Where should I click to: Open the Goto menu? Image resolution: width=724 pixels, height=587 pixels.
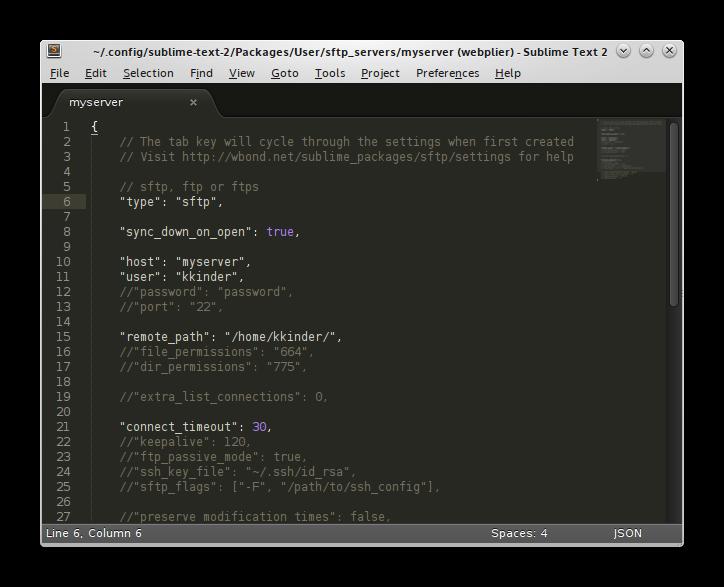click(284, 73)
